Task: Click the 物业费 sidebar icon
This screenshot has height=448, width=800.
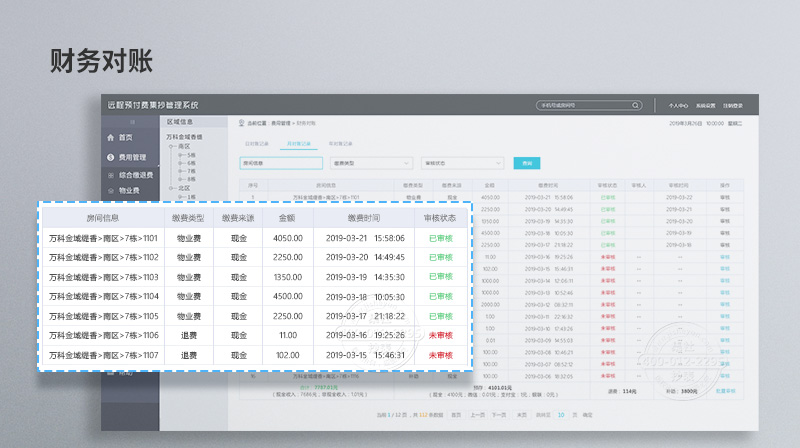Action: click(111, 190)
